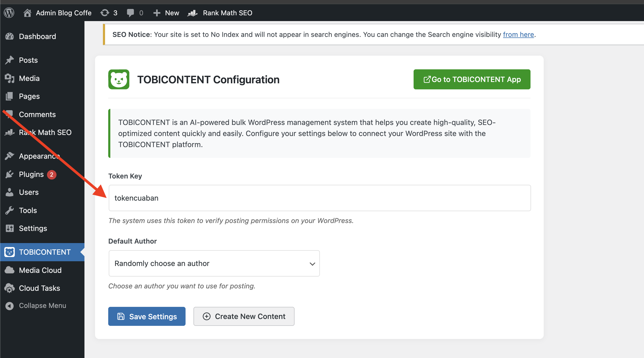This screenshot has height=358, width=644.
Task: Open the Posts menu
Action: click(x=42, y=60)
